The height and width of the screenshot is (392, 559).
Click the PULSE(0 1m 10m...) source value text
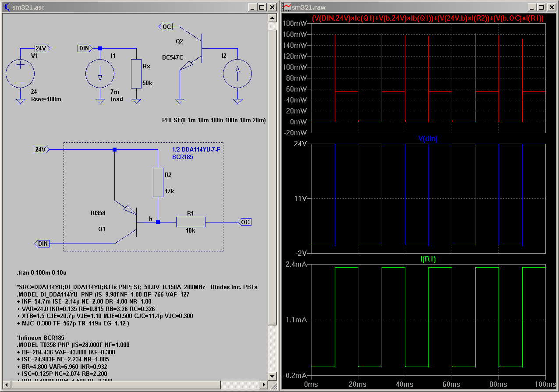pyautogui.click(x=214, y=120)
